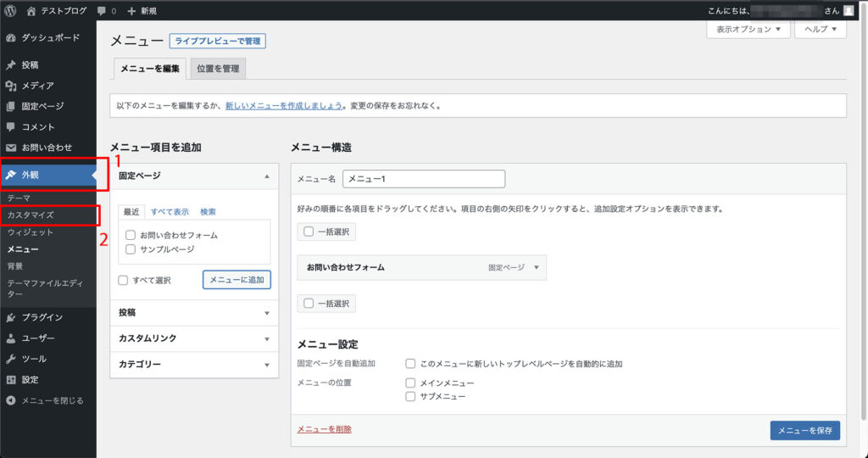Click the plus icon for 新規
The image size is (868, 458).
tap(131, 11)
